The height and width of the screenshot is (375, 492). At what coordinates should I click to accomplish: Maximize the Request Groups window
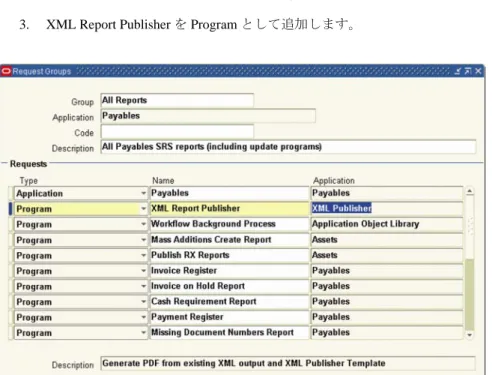(468, 71)
